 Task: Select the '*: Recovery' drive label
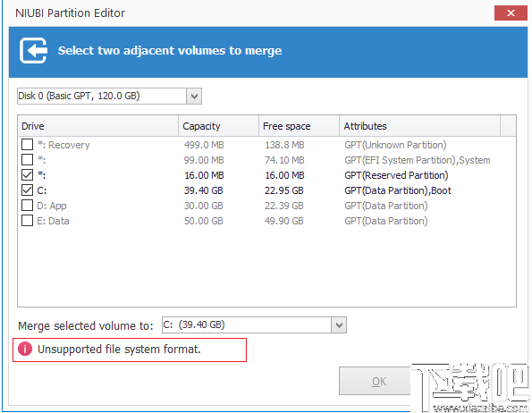pyautogui.click(x=63, y=145)
